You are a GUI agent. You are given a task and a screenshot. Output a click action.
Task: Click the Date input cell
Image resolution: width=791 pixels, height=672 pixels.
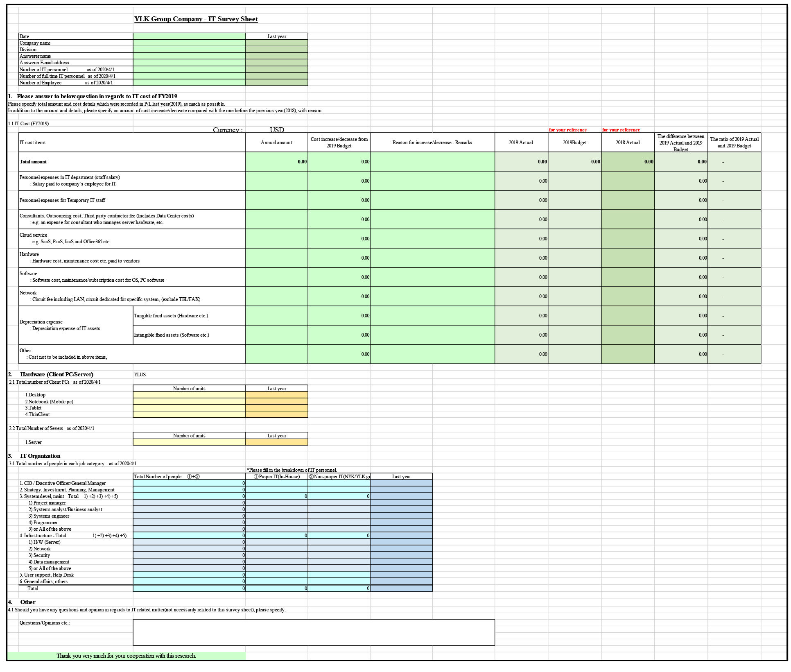tap(189, 36)
